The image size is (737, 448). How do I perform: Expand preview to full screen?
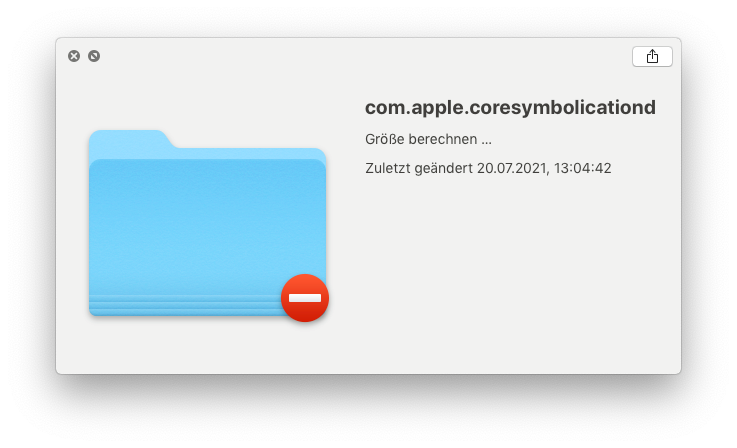94,56
